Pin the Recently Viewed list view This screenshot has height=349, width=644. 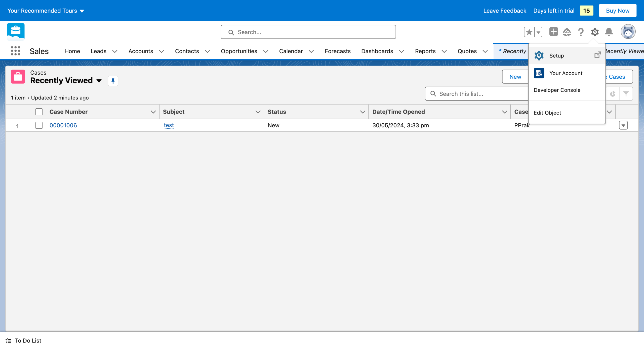pyautogui.click(x=113, y=81)
